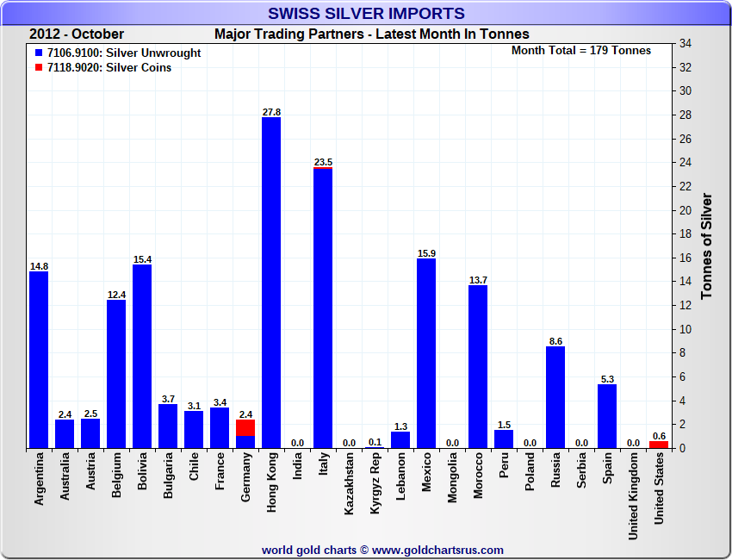Click the red Silver Coins legend swatch
Image resolution: width=732 pixels, height=560 pixels.
pyautogui.click(x=40, y=68)
